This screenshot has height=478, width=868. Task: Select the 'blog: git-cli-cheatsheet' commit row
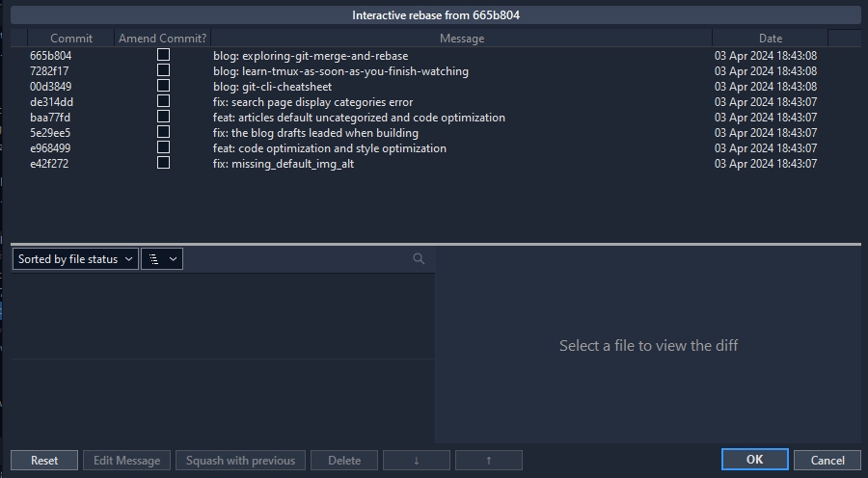272,87
